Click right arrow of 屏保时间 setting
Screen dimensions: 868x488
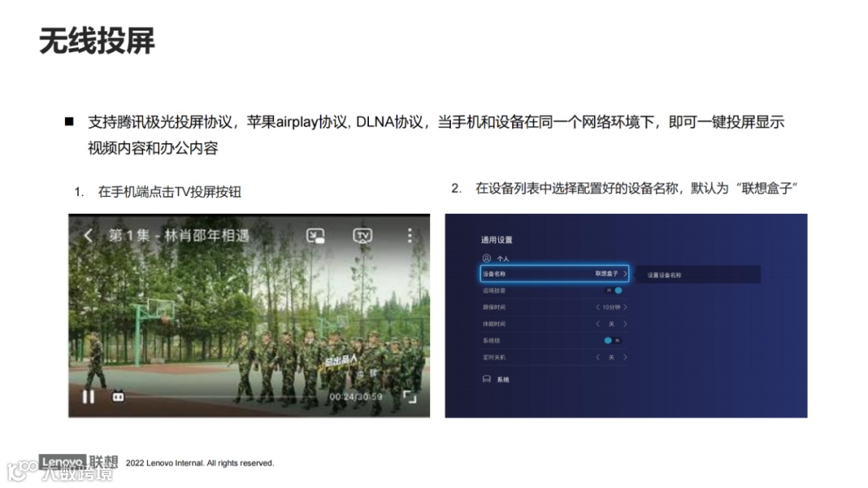625,307
